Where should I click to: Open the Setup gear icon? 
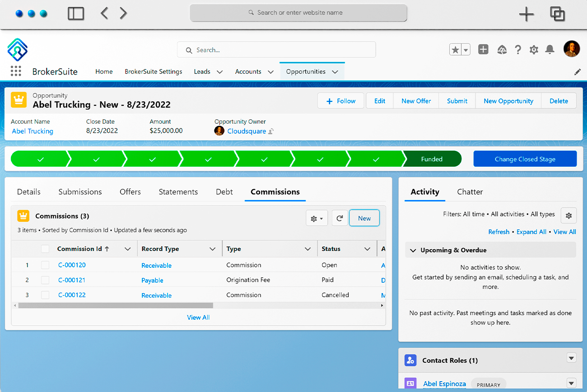534,50
